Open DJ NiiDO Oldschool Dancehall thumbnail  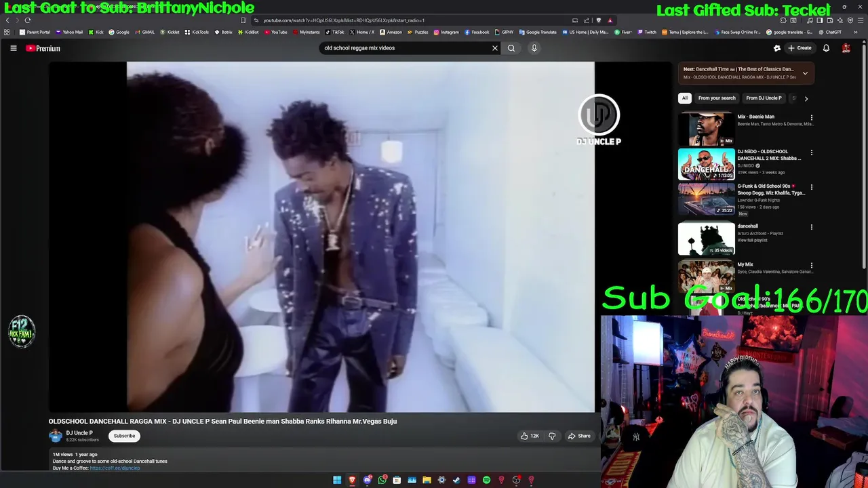(x=706, y=164)
